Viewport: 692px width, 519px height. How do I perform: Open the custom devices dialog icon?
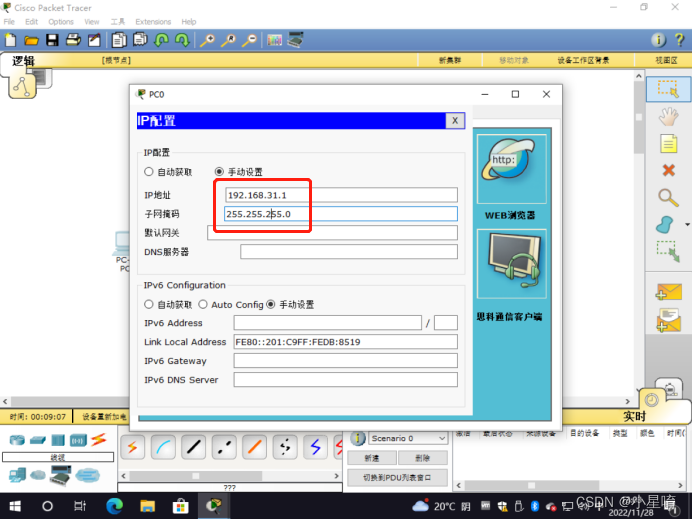tap(295, 40)
